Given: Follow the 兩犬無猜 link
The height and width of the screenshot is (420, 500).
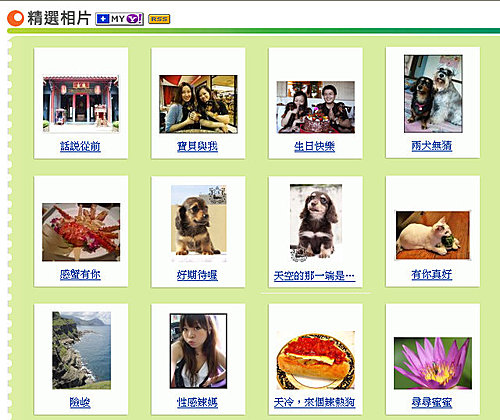Looking at the screenshot, I should pyautogui.click(x=432, y=145).
